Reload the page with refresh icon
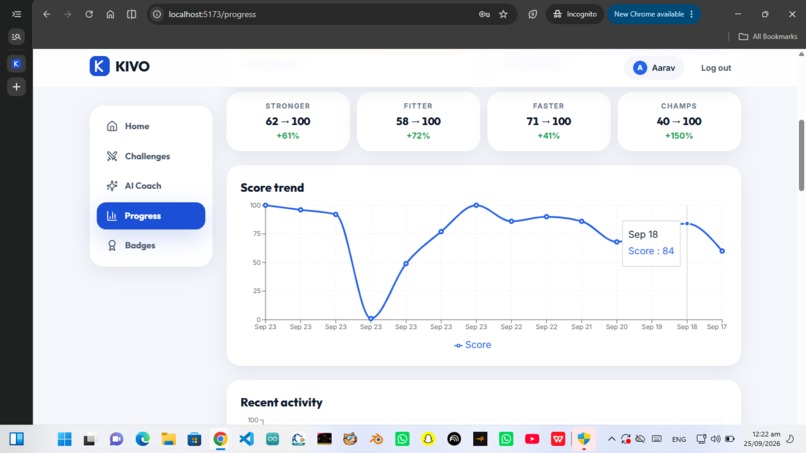Screen dimensions: 806x453 pos(89,14)
